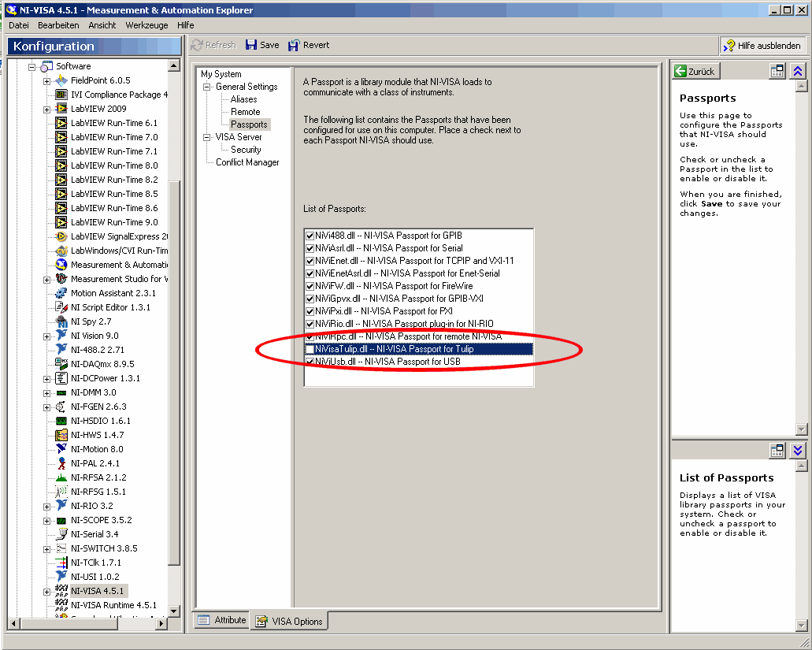Select the IVI Compliance Package icon

pyautogui.click(x=61, y=95)
